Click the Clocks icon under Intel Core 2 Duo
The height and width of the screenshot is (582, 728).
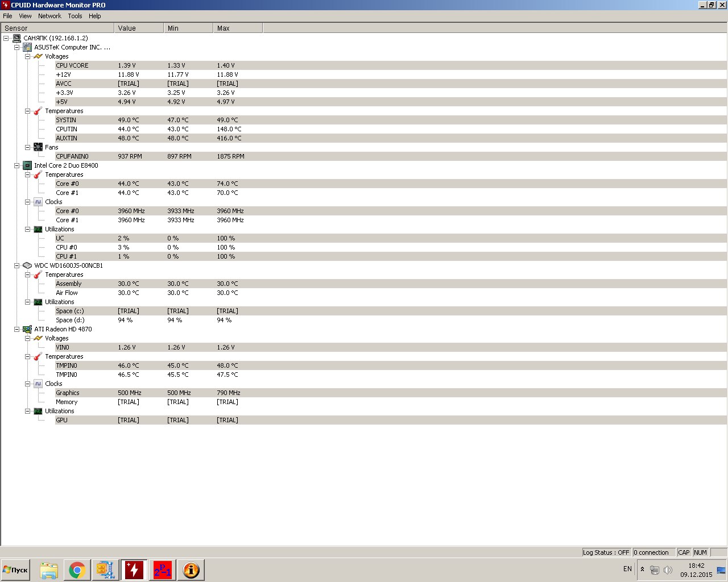tap(38, 202)
